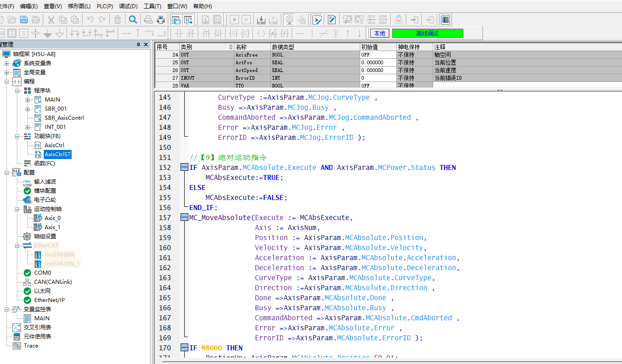Collapse IF block at line 170
Image resolution: width=622 pixels, height=364 pixels.
184,348
